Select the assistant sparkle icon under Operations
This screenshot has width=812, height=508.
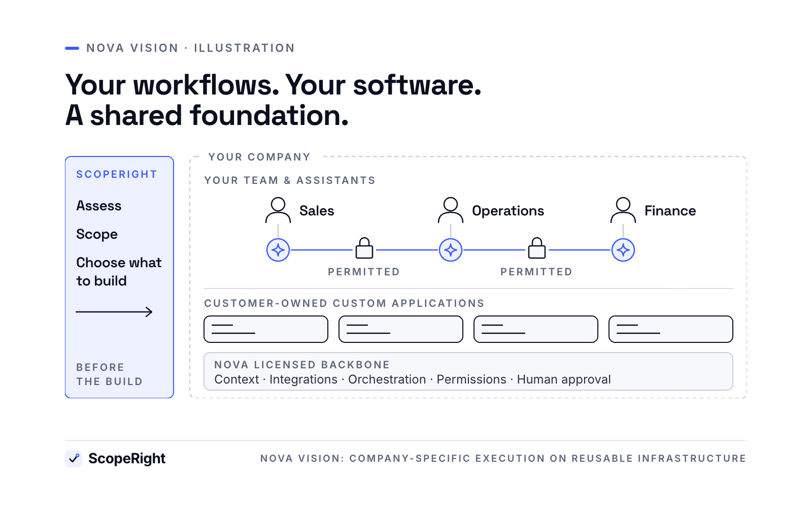tap(451, 250)
